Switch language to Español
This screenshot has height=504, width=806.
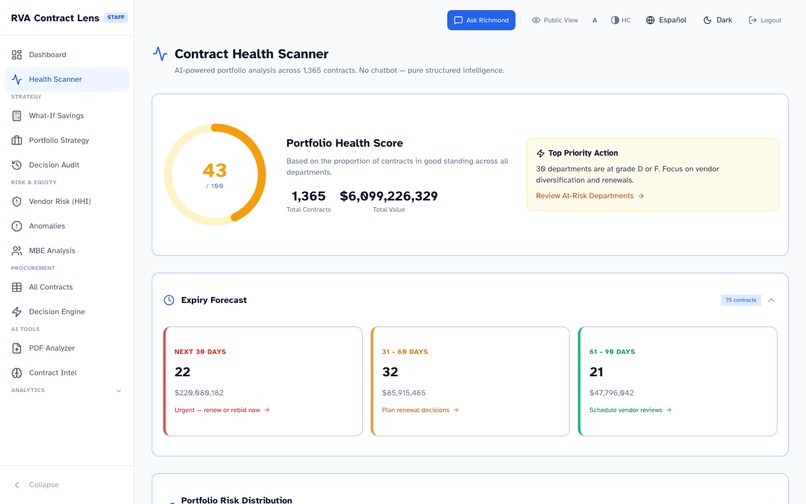tap(666, 20)
